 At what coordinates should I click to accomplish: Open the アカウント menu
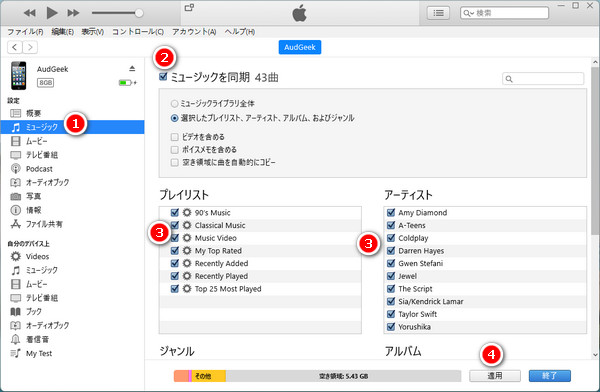coord(194,32)
